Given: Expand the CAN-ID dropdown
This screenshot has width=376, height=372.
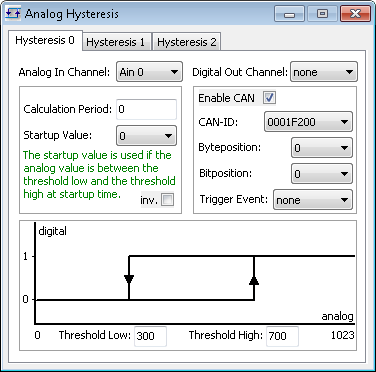Looking at the screenshot, I should (x=308, y=122).
